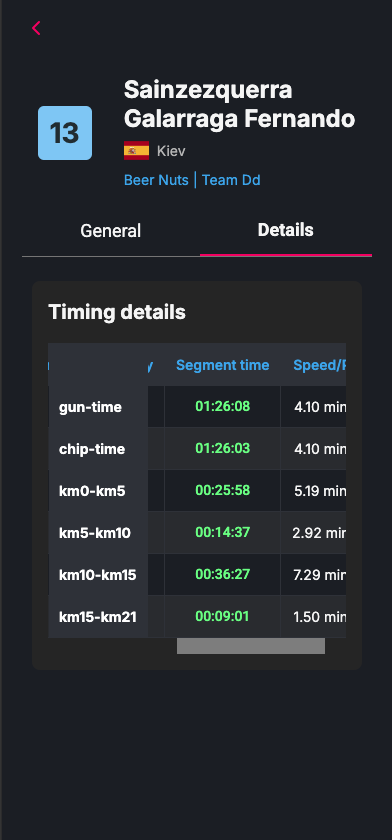
Task: Select the bib number 13 badge
Action: point(65,133)
